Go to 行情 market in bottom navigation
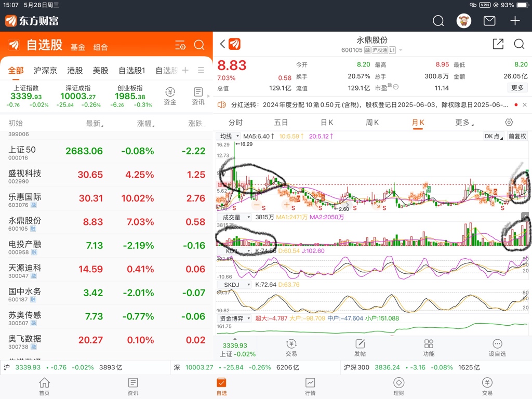 coord(310,387)
